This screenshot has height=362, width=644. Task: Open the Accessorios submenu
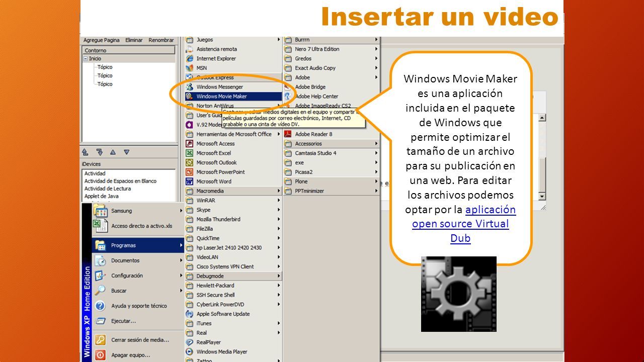[x=331, y=144]
